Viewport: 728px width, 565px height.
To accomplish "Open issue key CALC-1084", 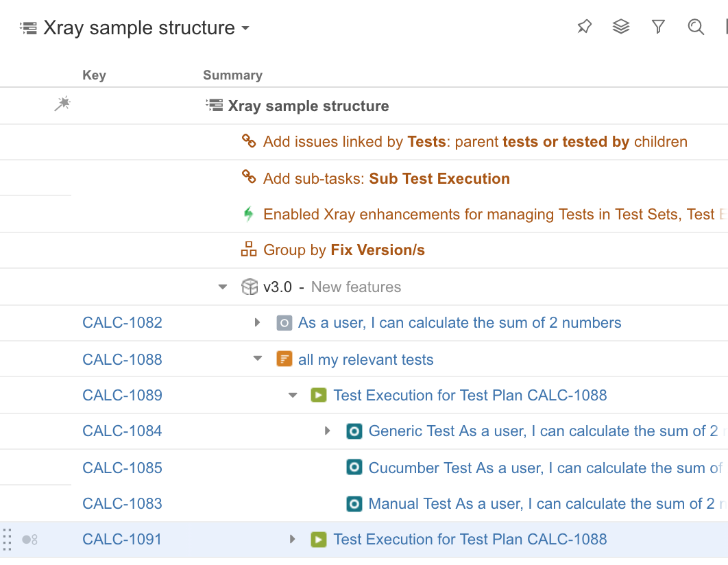I will coord(122,431).
